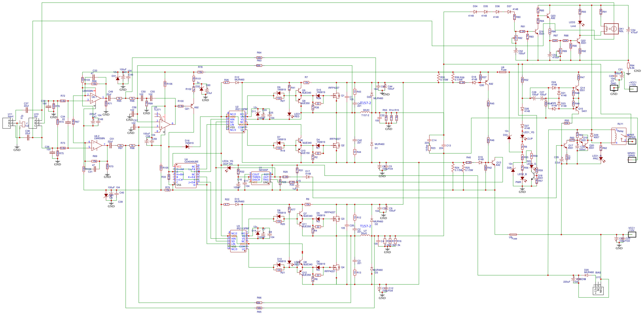Select the RLY1 relay symbol
644x316 pixels.
619,136
